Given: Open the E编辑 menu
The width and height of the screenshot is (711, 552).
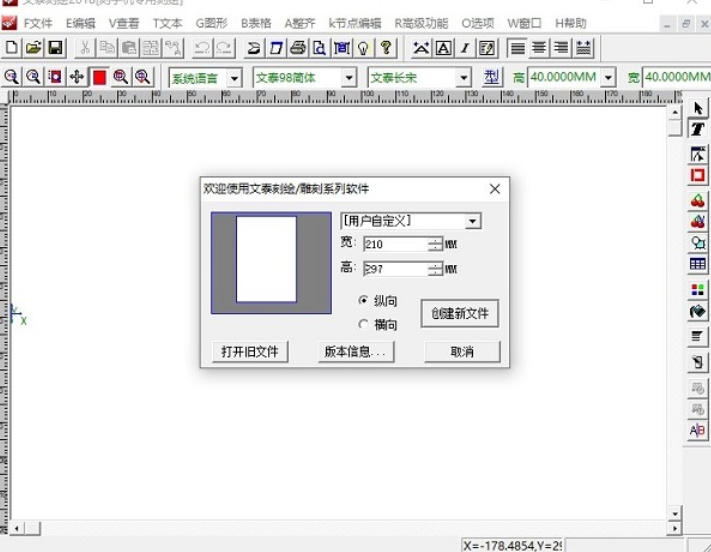Looking at the screenshot, I should coord(81,23).
